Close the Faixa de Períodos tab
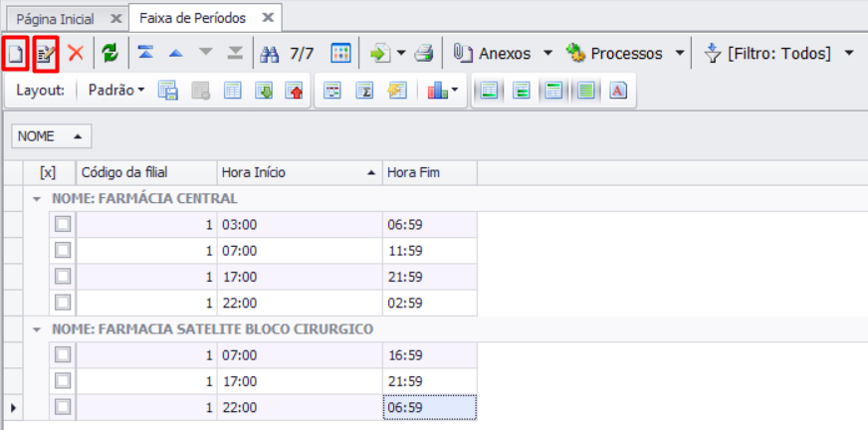This screenshot has width=868, height=430. click(267, 18)
